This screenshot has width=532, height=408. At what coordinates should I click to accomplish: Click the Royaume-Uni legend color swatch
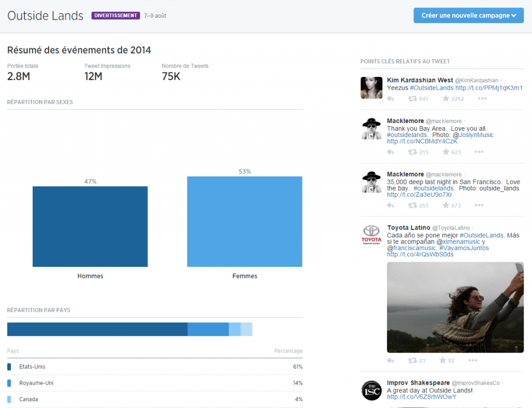9,383
